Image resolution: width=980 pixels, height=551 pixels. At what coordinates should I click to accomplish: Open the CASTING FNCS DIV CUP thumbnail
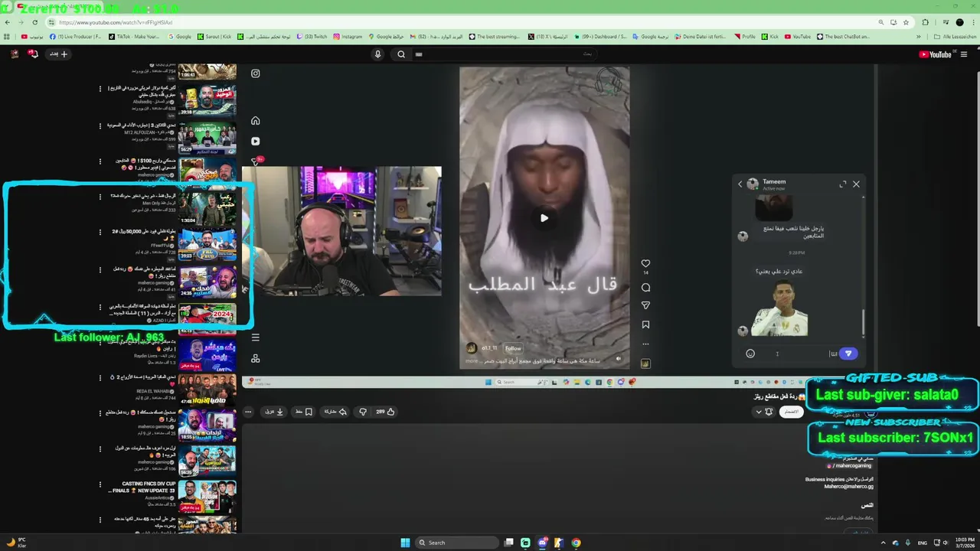point(207,496)
